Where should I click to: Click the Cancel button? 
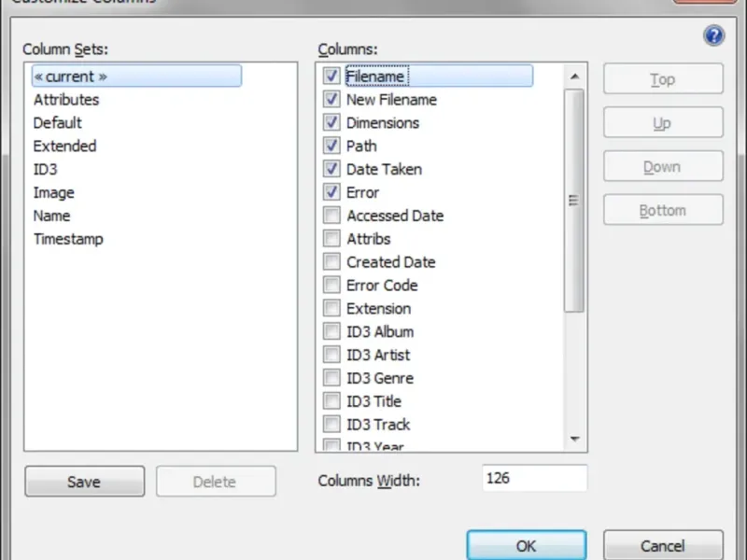(x=663, y=546)
